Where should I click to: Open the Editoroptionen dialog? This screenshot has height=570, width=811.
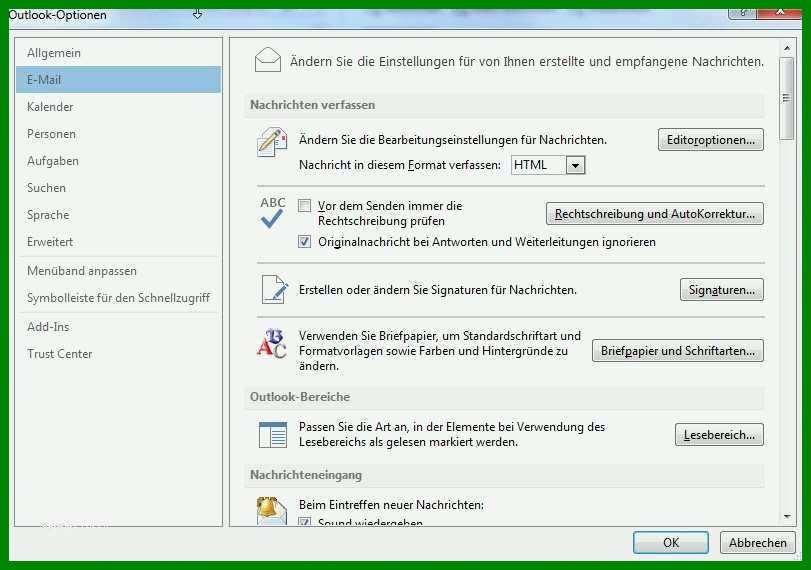(x=711, y=140)
